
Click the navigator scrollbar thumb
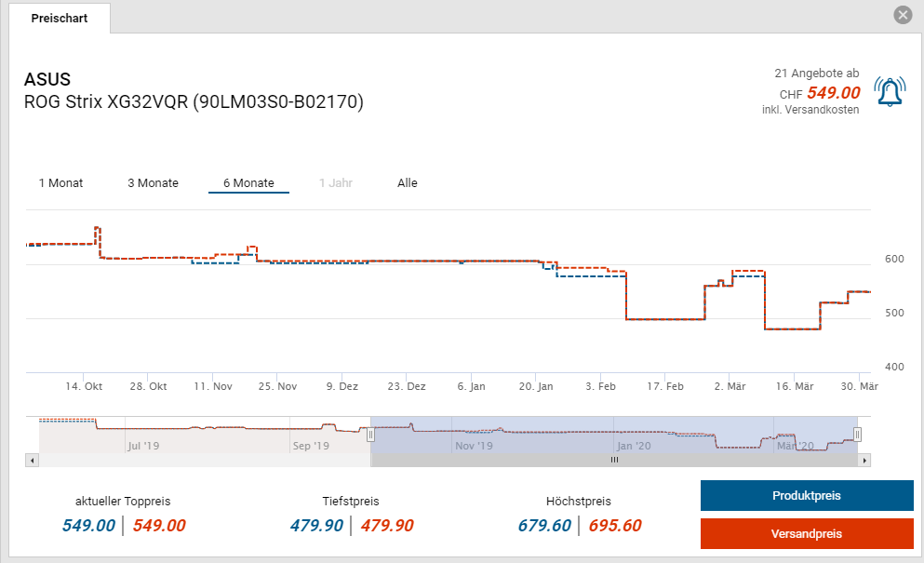pos(614,460)
